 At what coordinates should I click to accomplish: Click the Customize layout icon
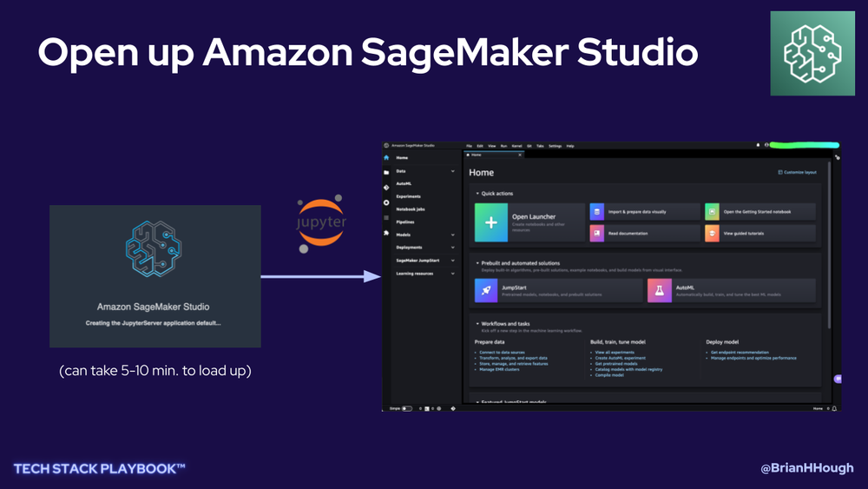click(x=780, y=172)
